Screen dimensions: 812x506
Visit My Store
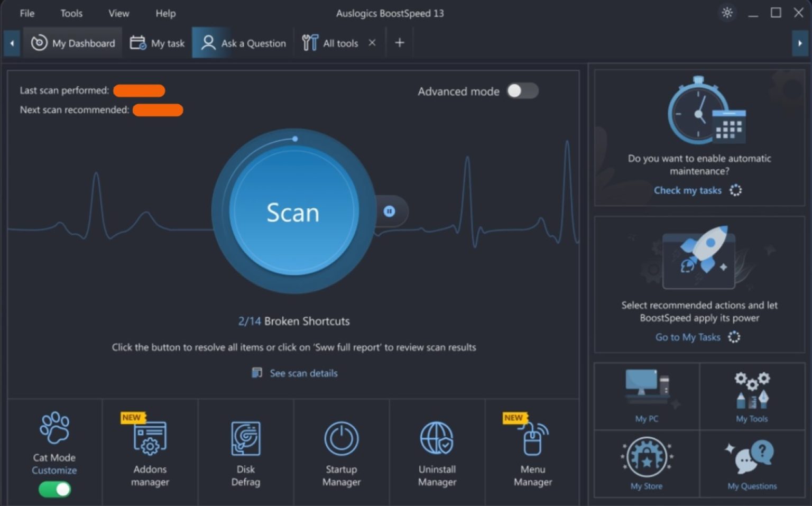click(x=646, y=464)
